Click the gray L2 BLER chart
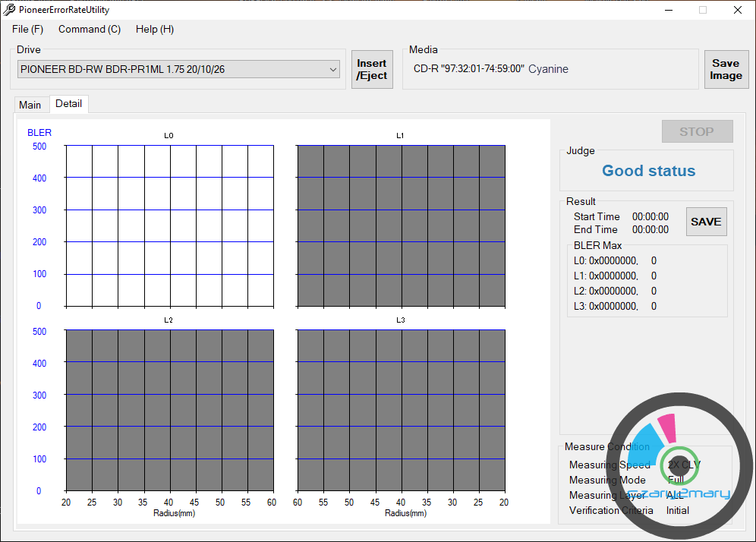 coord(169,410)
